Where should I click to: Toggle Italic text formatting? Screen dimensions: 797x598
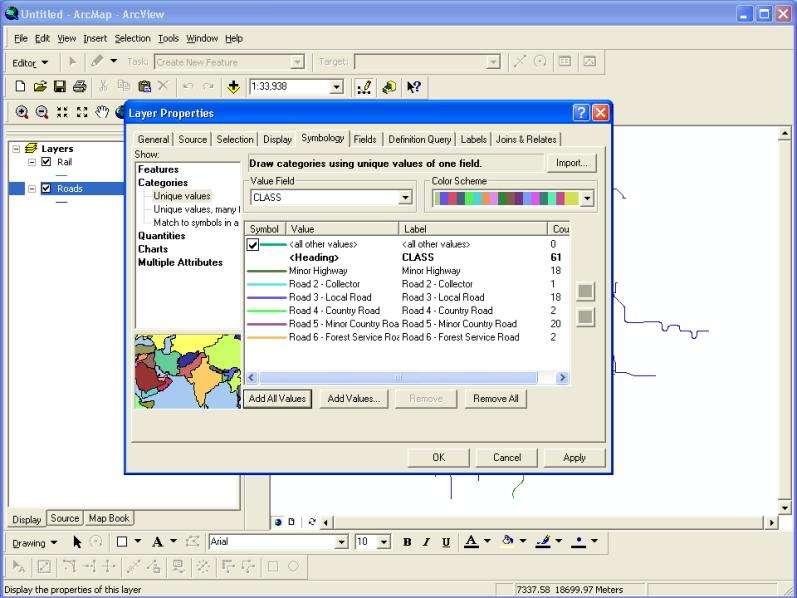[426, 542]
